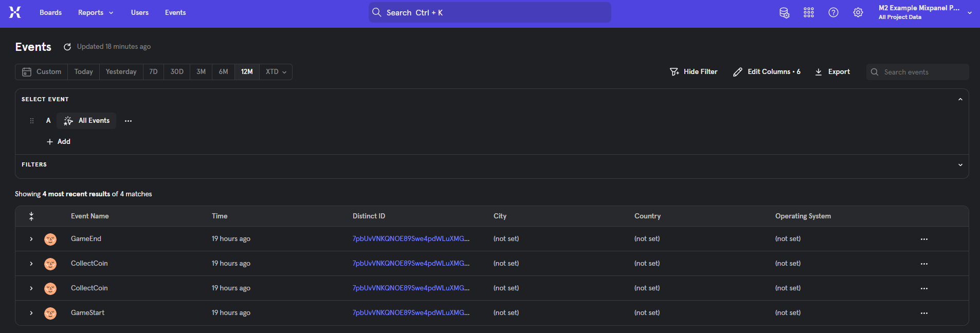Viewport: 980px width, 333px height.
Task: Open the Reports menu
Action: [x=95, y=13]
